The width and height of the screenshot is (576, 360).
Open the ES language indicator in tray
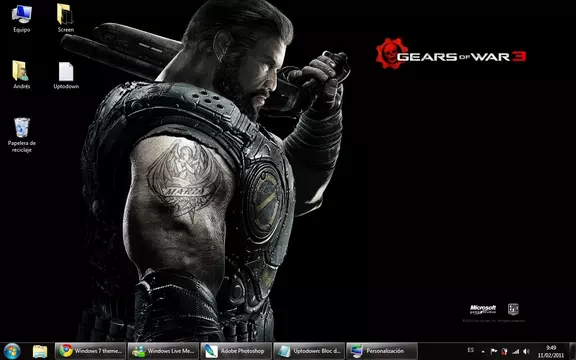click(471, 350)
